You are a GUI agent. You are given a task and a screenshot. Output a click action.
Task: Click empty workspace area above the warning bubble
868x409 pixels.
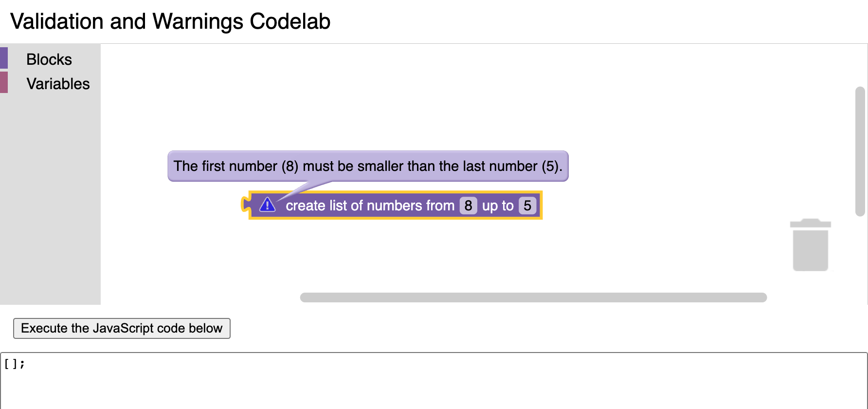[389, 97]
